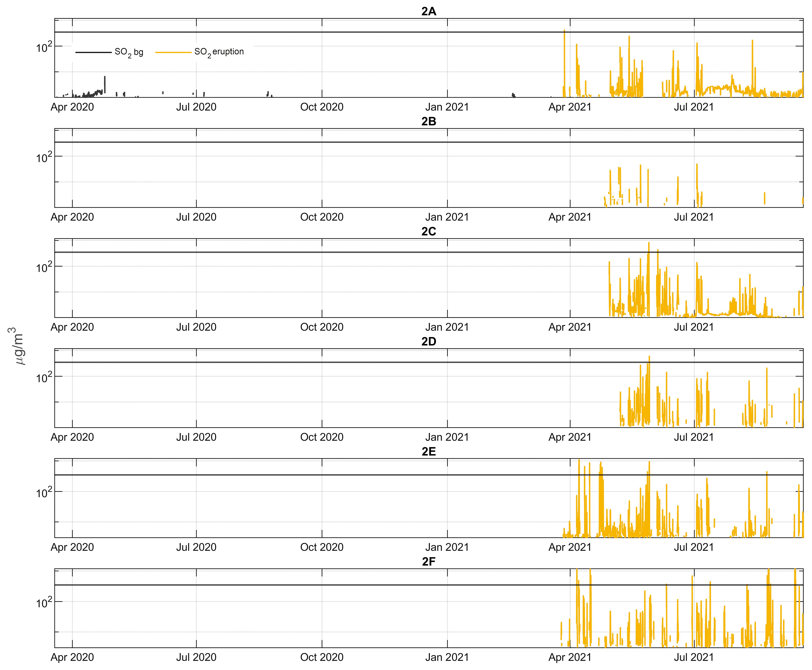Viewport: 812px width, 670px height.
Task: Click the 10² y-axis label of panel 2F
Action: (44, 603)
